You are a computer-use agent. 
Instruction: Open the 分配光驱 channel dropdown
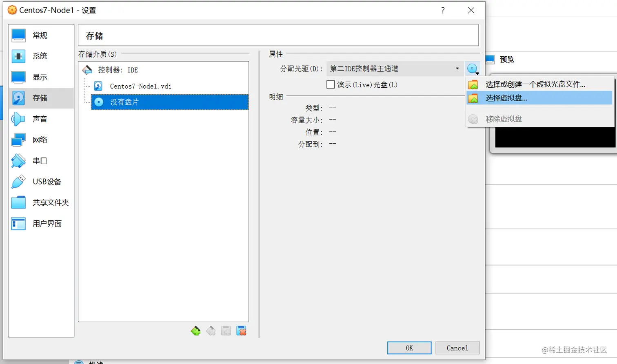click(x=395, y=69)
